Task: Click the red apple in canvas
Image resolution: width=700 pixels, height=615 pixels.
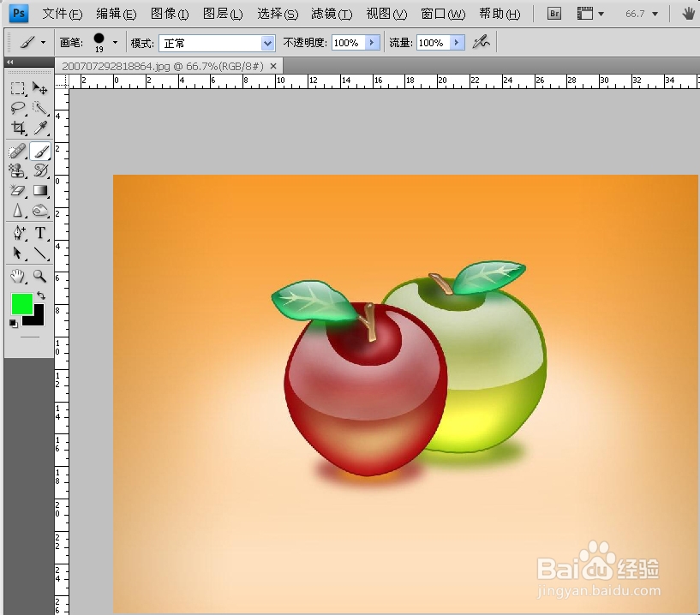Action: pos(365,389)
